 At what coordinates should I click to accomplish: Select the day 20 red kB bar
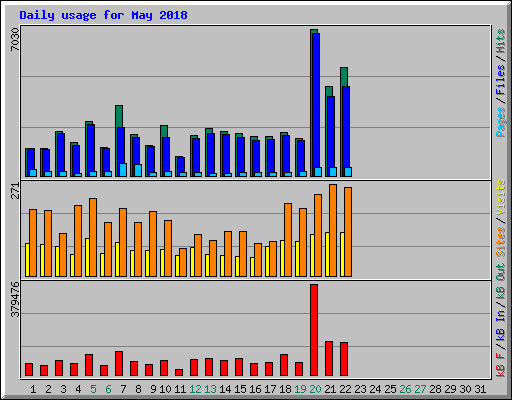click(x=314, y=330)
